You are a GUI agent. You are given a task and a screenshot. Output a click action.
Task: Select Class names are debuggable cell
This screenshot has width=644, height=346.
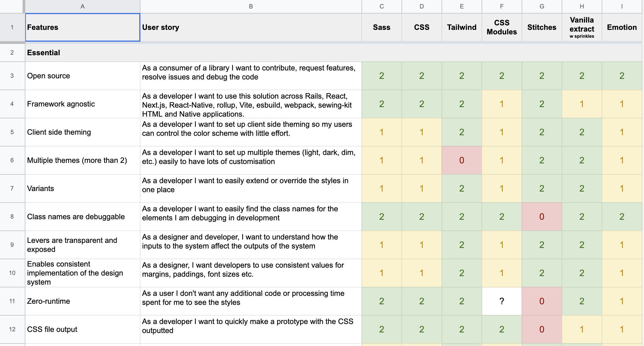pos(83,217)
